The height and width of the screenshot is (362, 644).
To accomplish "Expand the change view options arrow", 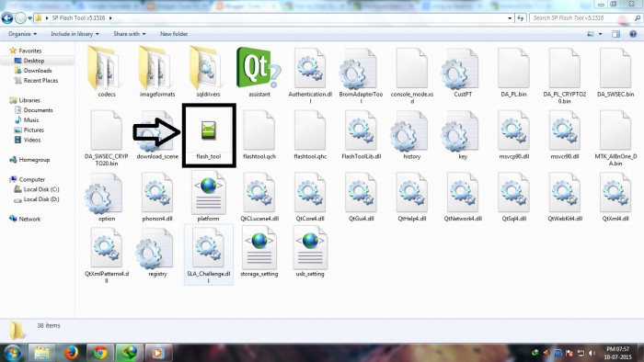I will [600, 34].
